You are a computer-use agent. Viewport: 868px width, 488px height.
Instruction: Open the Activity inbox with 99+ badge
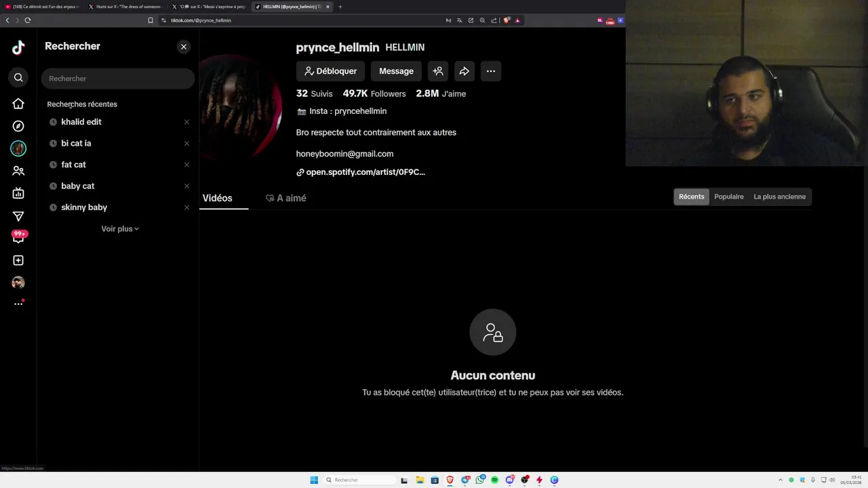[18, 237]
